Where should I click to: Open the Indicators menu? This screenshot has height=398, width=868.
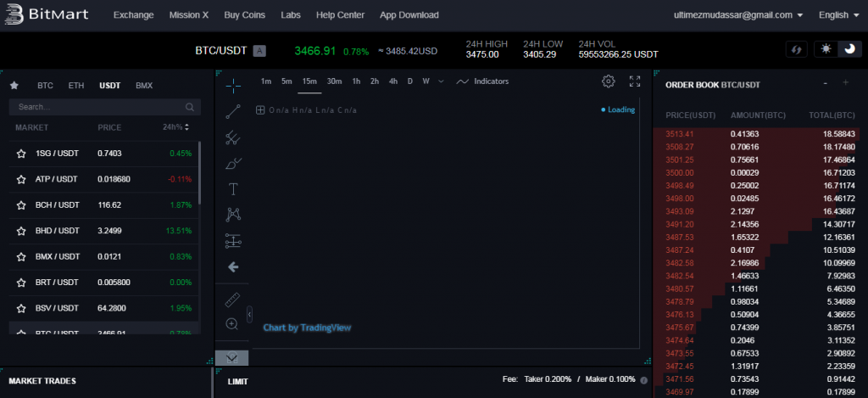[x=482, y=81]
